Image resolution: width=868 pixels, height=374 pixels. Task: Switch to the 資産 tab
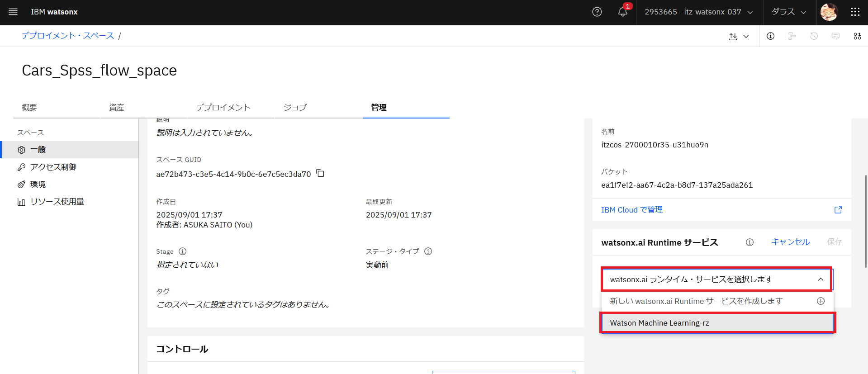[x=143, y=108]
